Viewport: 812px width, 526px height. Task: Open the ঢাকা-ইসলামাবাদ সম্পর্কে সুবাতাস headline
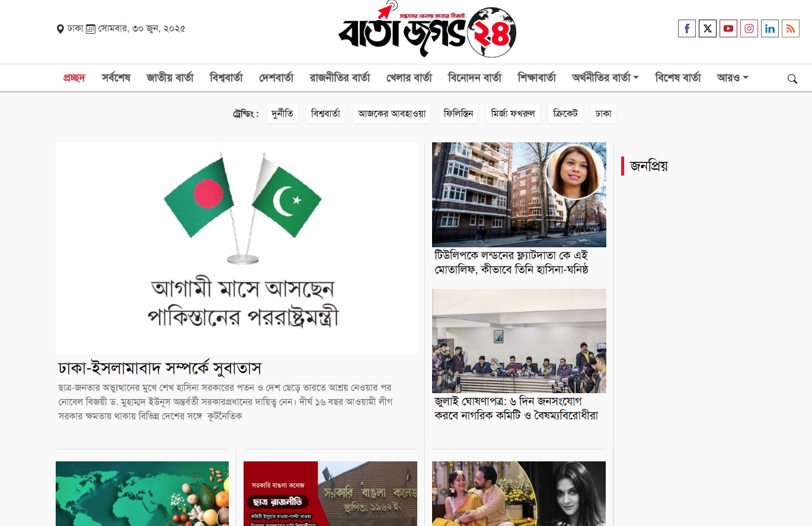pyautogui.click(x=160, y=368)
